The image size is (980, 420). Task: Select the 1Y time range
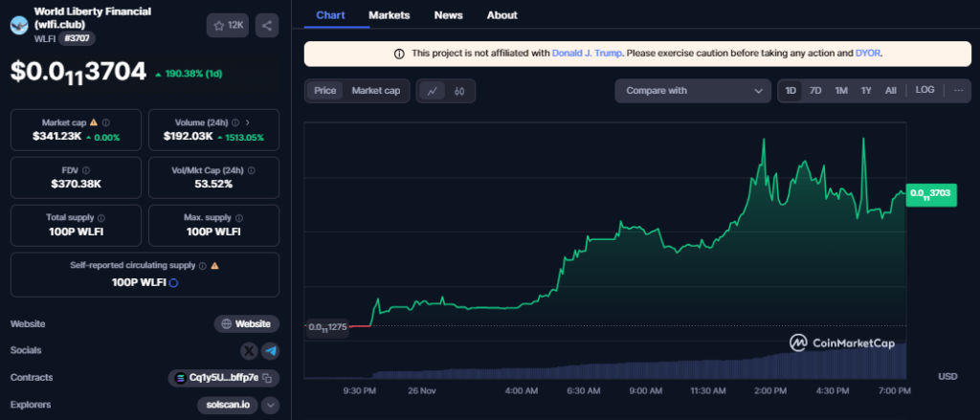pos(866,91)
